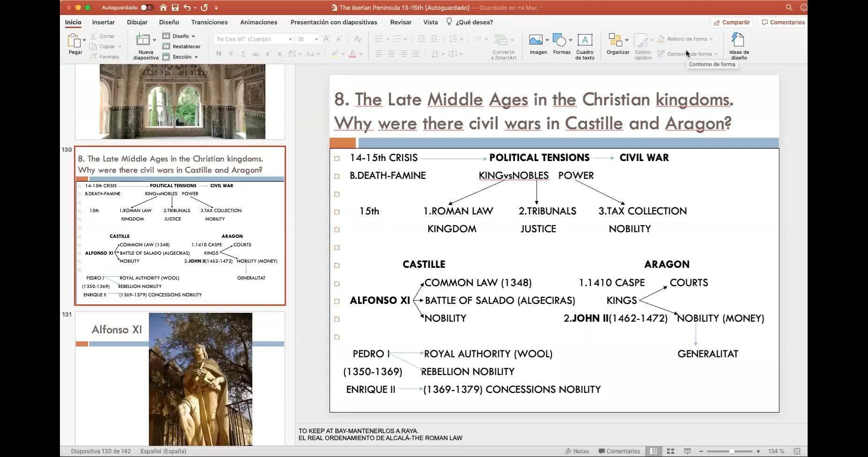The image size is (868, 457).
Task: Open the Formas shapes gallery
Action: pyautogui.click(x=559, y=40)
